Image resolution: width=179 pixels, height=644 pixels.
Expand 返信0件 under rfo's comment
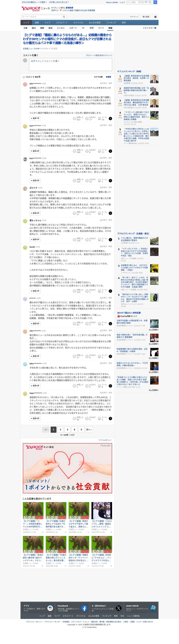pos(35,357)
